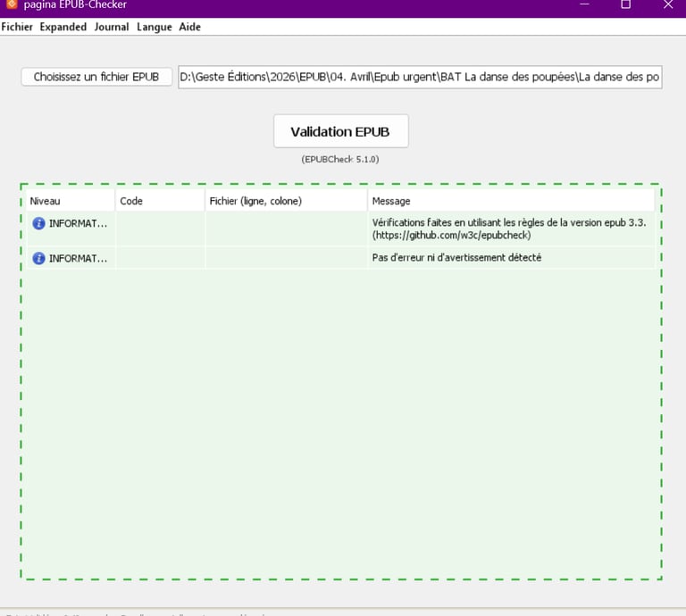Screen dimensions: 686x616
Task: Sort by the Code column header
Action: (x=160, y=201)
